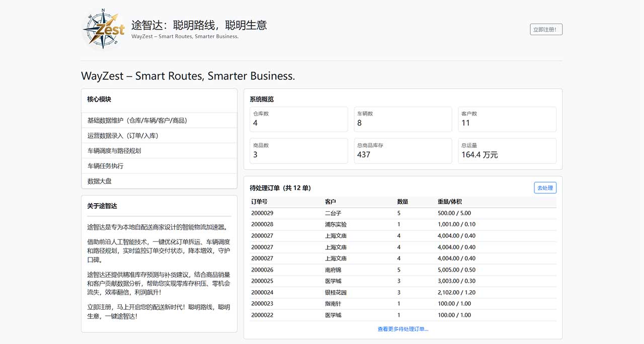The width and height of the screenshot is (644, 344).
Task: Click the 客户数 customer count card
Action: (x=507, y=119)
